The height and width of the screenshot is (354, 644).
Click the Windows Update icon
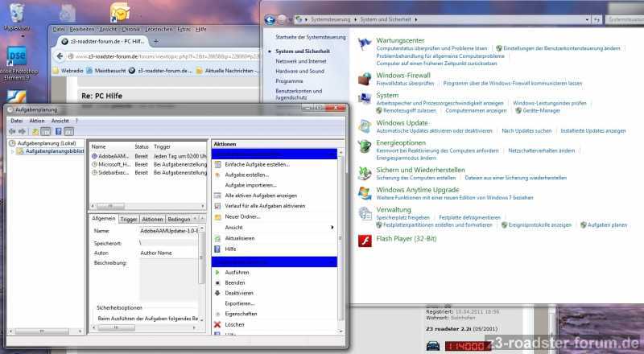click(x=365, y=126)
